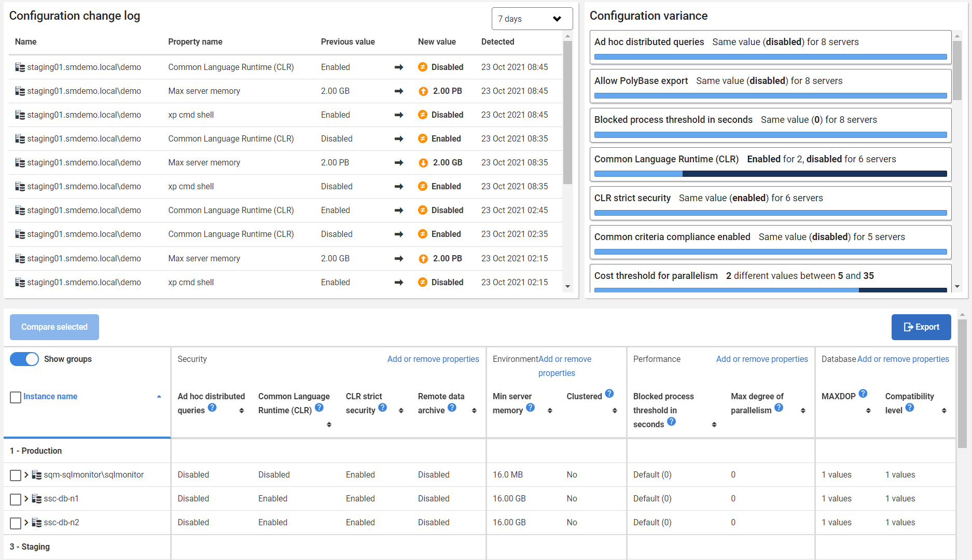Open Add or remove properties for Performance
Image resolution: width=972 pixels, height=560 pixels.
click(762, 359)
